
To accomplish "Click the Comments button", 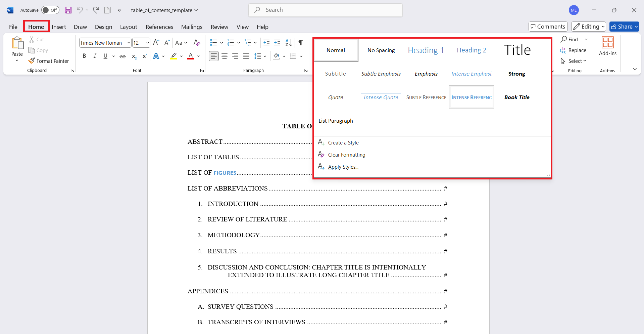I will click(x=548, y=27).
